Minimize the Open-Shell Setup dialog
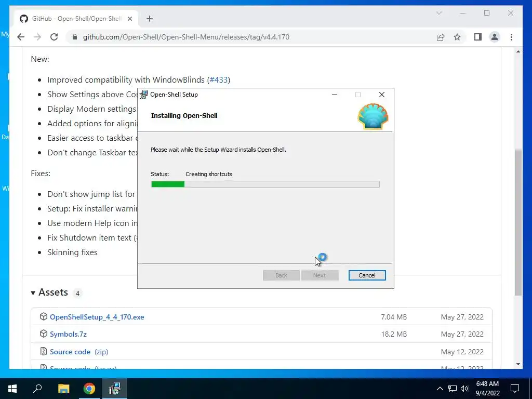This screenshot has height=399, width=532. point(335,95)
